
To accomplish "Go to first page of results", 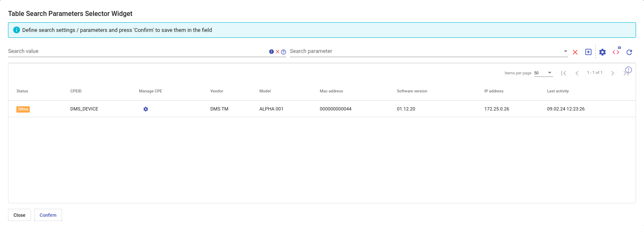I will (x=563, y=73).
